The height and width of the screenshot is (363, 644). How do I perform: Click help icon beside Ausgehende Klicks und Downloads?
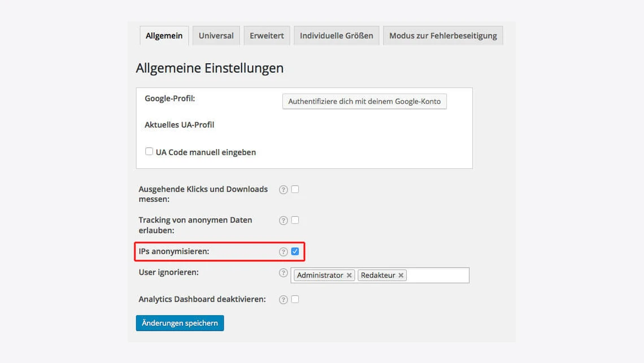coord(284,190)
